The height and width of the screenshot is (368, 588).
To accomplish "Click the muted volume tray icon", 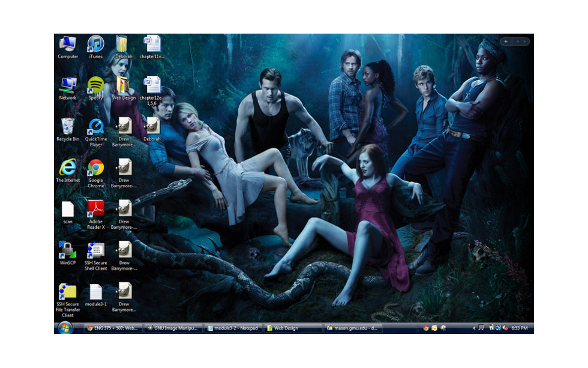I will click(x=505, y=328).
